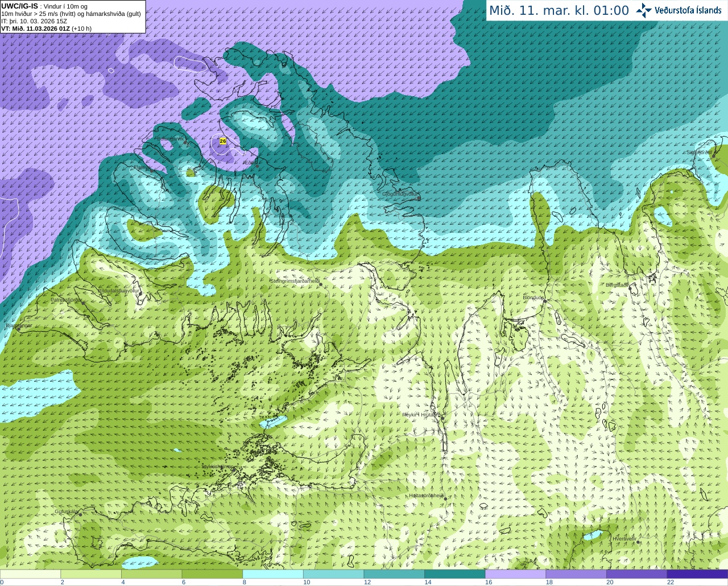The height and width of the screenshot is (586, 728).
Task: Pick the 8–10 m/s light cyan swatch
Action: (273, 574)
